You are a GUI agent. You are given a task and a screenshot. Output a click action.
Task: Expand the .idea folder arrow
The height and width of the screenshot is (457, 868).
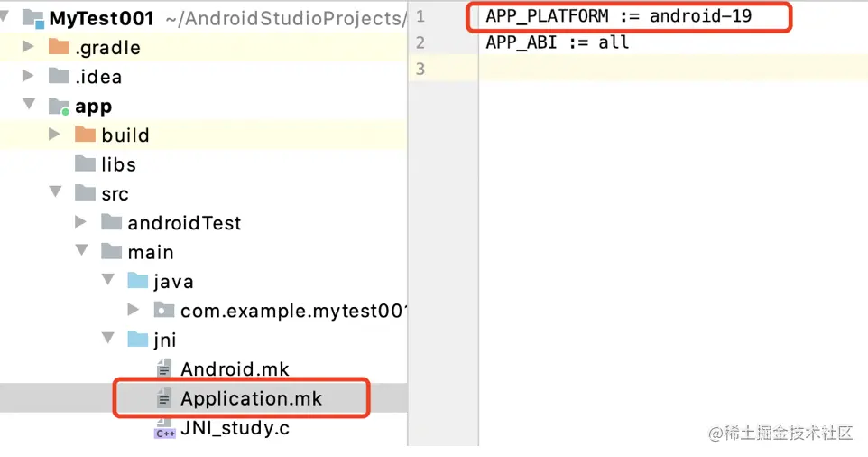(28, 75)
